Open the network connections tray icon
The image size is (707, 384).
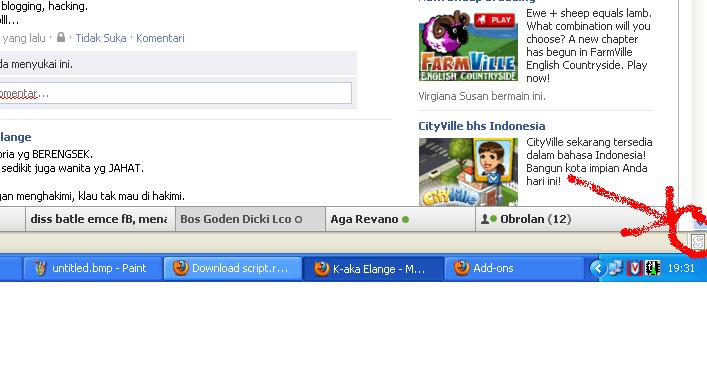[615, 268]
